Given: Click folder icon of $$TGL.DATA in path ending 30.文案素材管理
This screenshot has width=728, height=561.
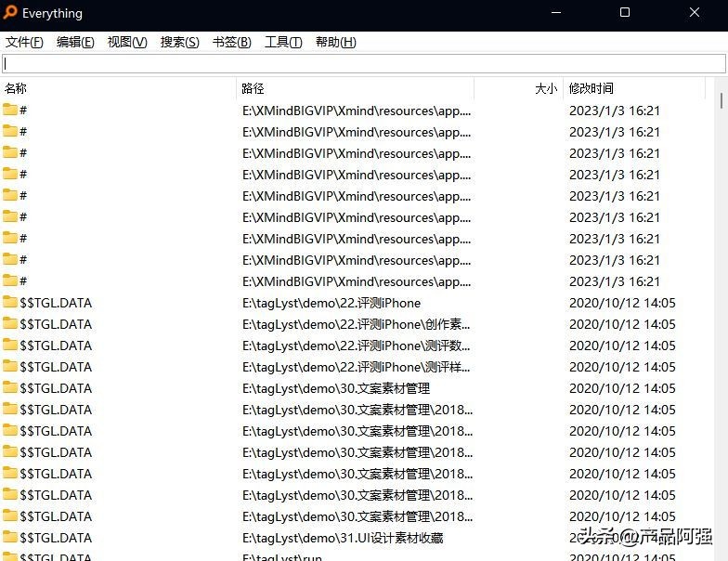Looking at the screenshot, I should [9, 388].
